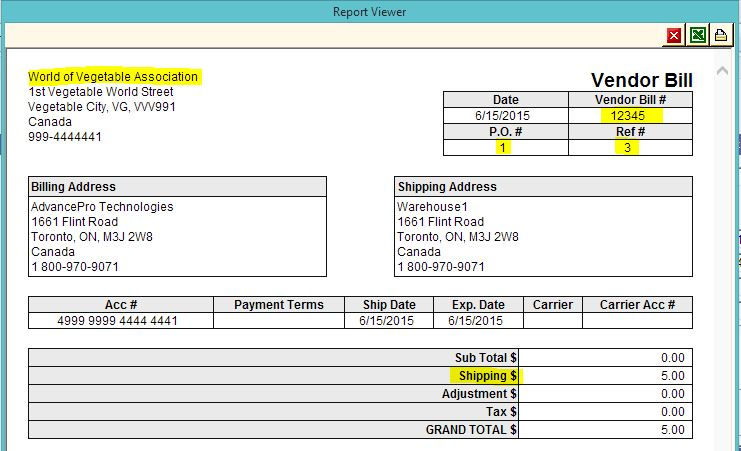Click the Vendor Bill number 12345
741x451 pixels.
(x=629, y=116)
